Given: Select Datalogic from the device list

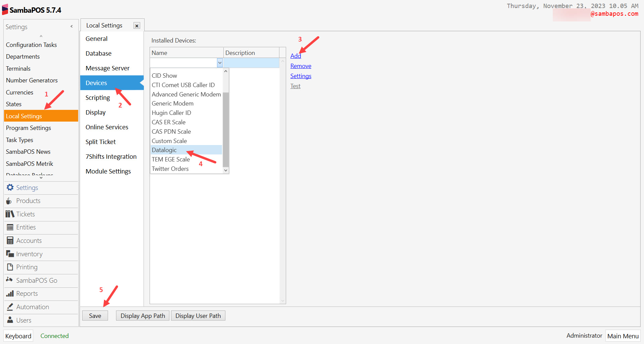Looking at the screenshot, I should (x=164, y=150).
